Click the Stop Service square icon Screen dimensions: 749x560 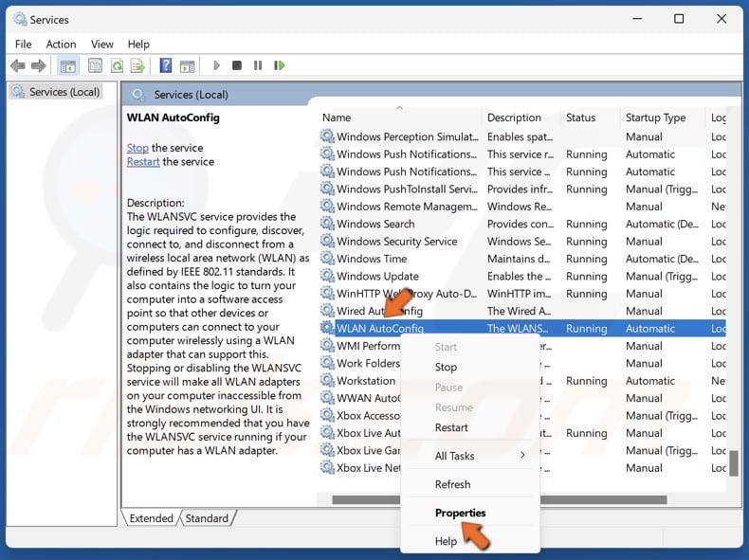click(236, 65)
